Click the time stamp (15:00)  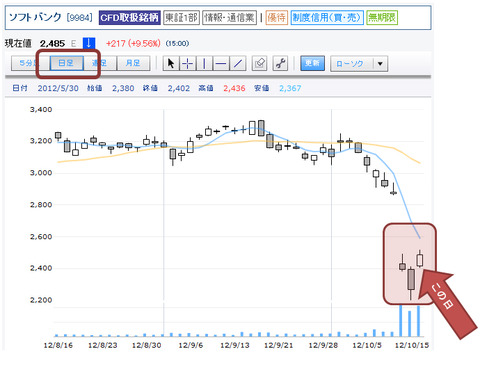[177, 44]
